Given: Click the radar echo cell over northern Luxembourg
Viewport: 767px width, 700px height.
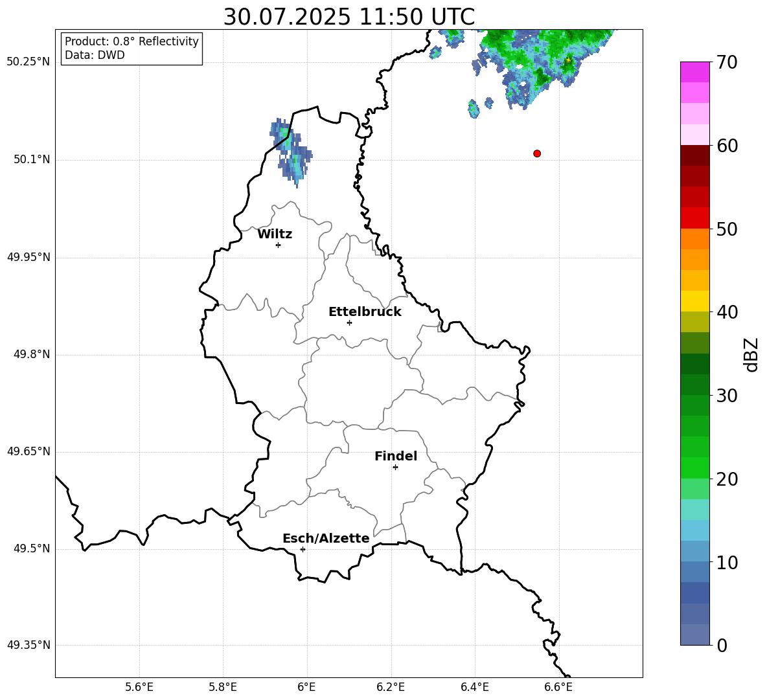Looking at the screenshot, I should (291, 152).
